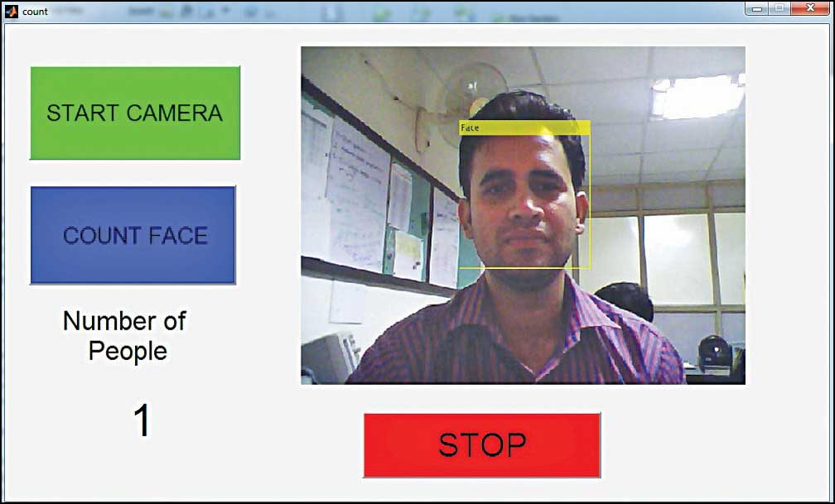Click the "Number of People" label
Viewport: 835px width, 504px height.
[x=124, y=336]
